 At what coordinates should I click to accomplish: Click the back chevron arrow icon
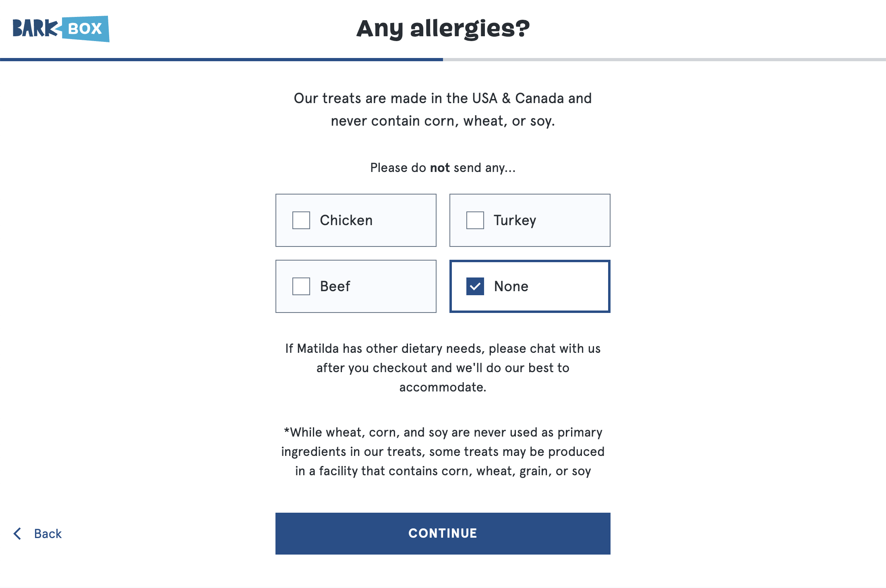tap(17, 534)
